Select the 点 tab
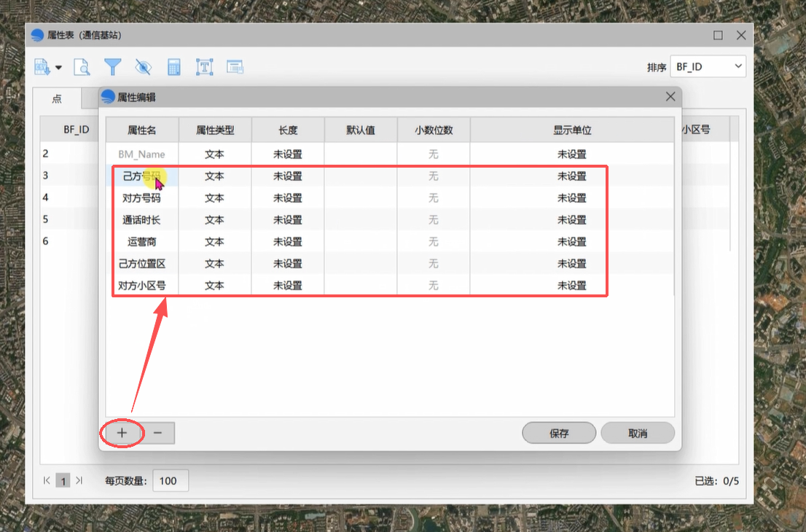Viewport: 806px width, 532px height. coord(57,98)
